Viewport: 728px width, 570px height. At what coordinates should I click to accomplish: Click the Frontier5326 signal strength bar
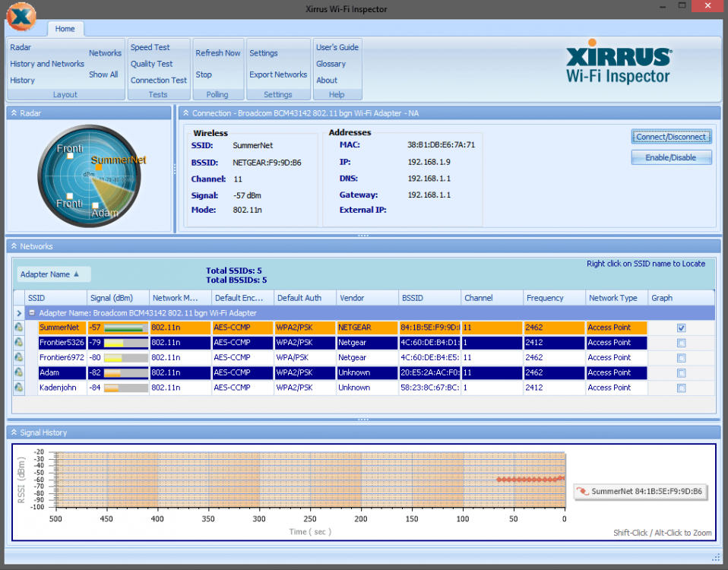tap(125, 343)
